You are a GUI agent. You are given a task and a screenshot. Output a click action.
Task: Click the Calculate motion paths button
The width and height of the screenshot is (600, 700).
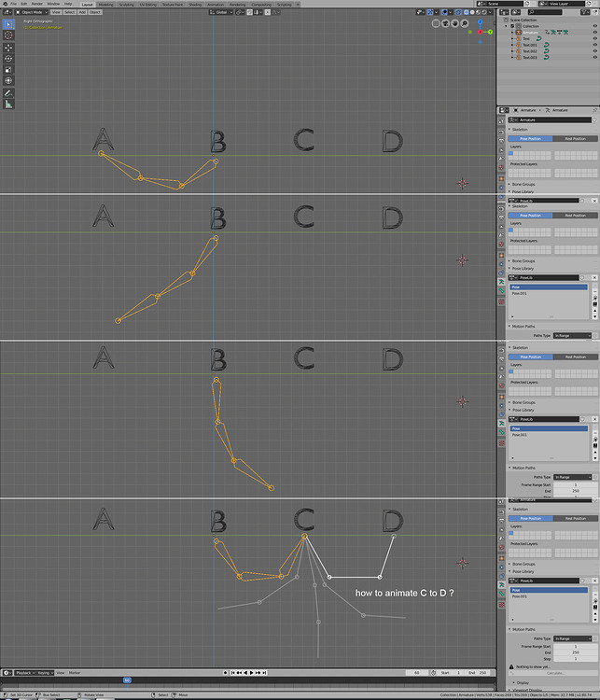pyautogui.click(x=553, y=673)
